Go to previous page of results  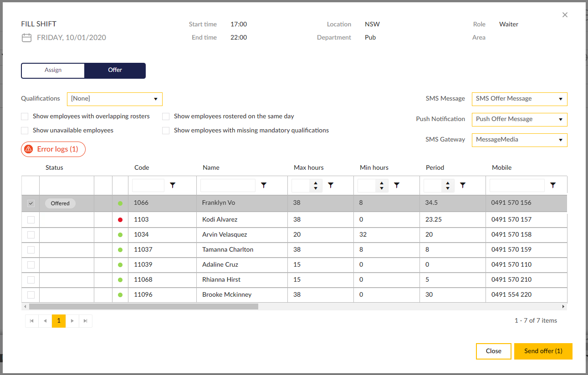click(45, 321)
